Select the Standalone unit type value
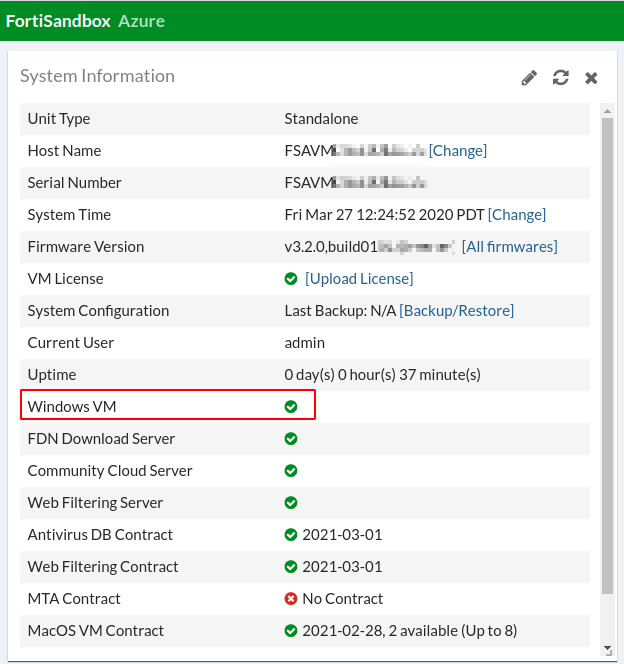Viewport: 624px width, 664px height. (x=321, y=119)
